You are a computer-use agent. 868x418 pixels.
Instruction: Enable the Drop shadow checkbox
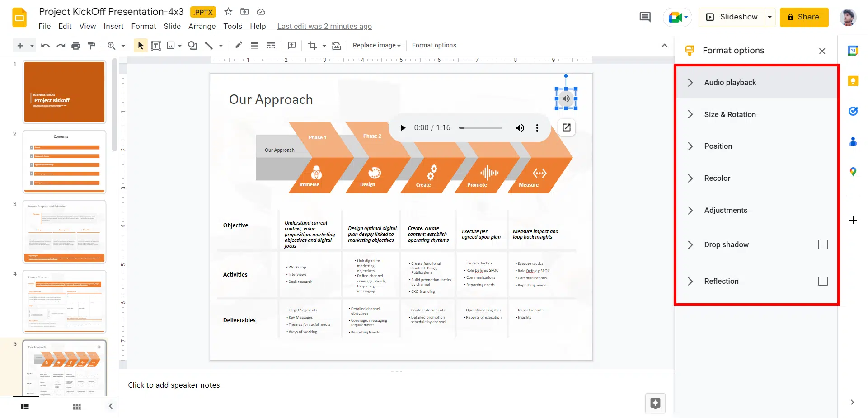(823, 244)
